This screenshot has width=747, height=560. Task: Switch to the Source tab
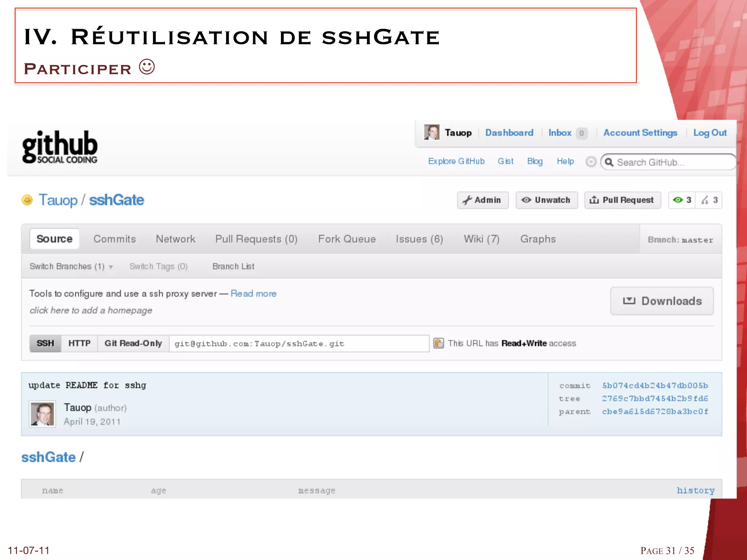pos(54,239)
